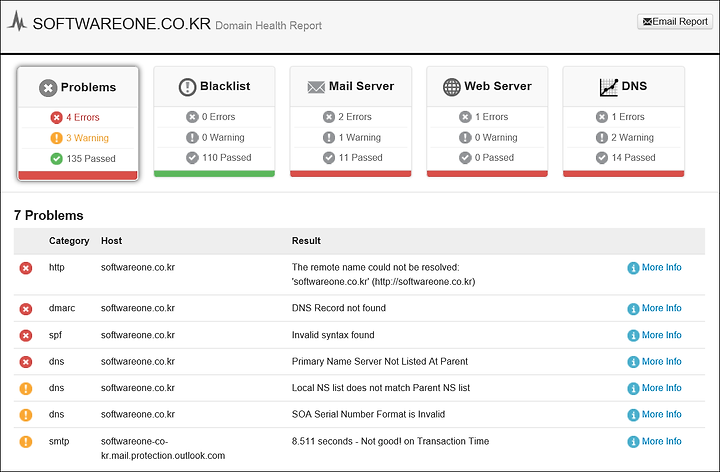Select 135 Passed in Problems card

point(91,159)
